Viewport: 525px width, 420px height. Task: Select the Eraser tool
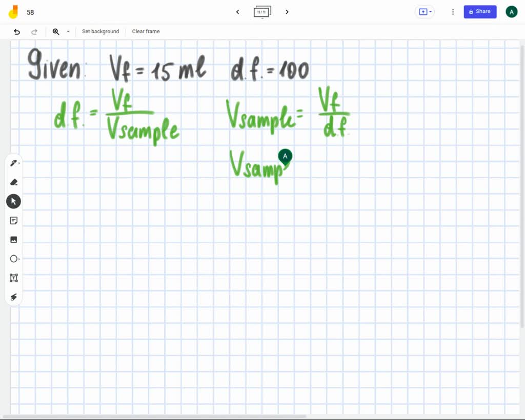[x=14, y=182]
